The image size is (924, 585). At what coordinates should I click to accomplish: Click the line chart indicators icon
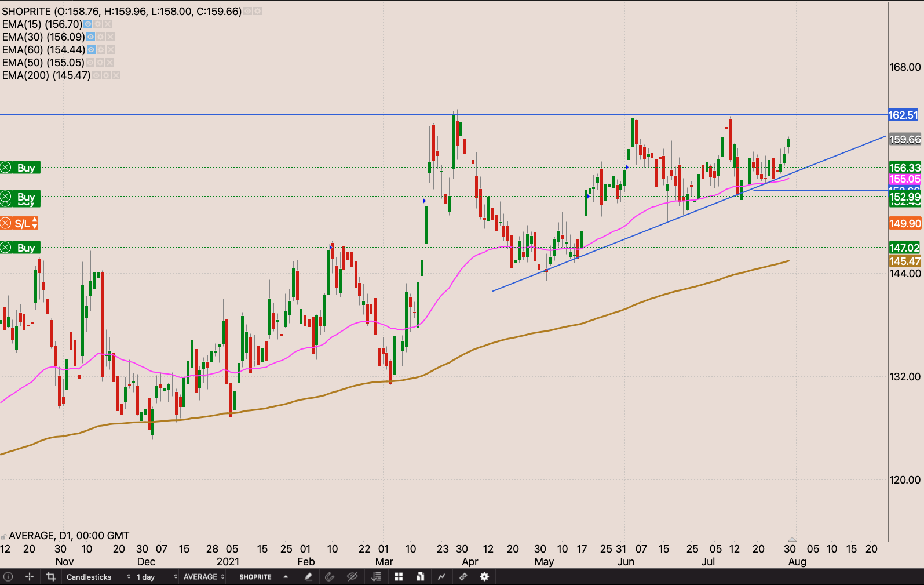pos(441,577)
